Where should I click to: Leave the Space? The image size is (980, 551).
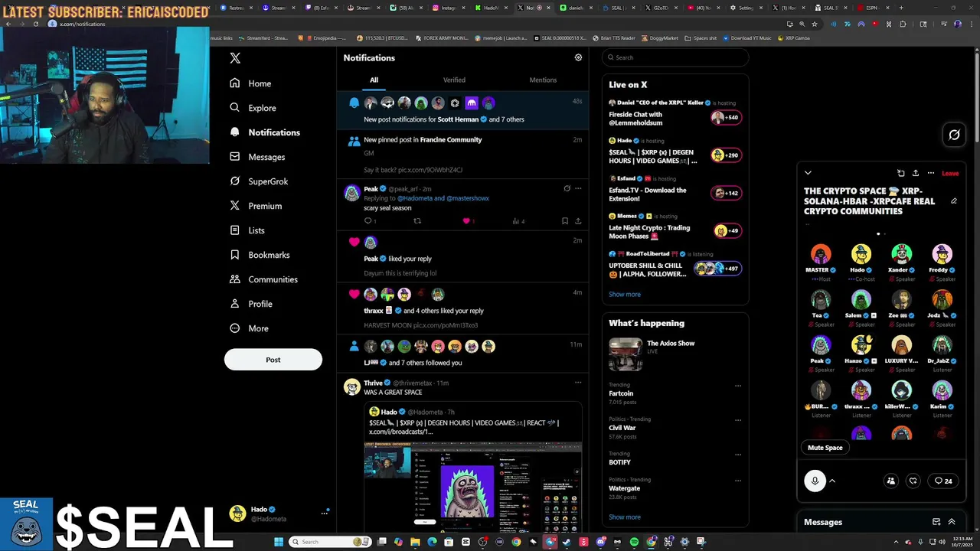tap(950, 173)
